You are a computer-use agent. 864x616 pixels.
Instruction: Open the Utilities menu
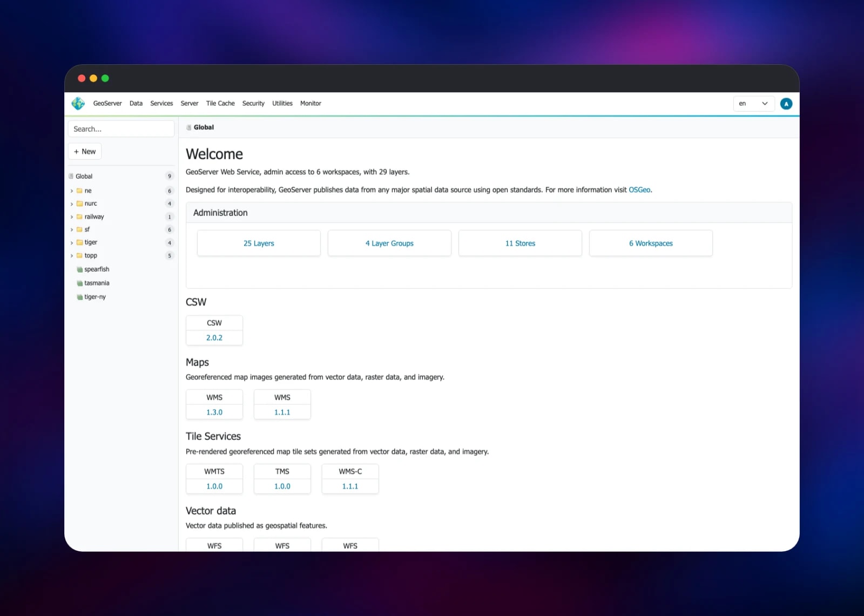pyautogui.click(x=282, y=103)
